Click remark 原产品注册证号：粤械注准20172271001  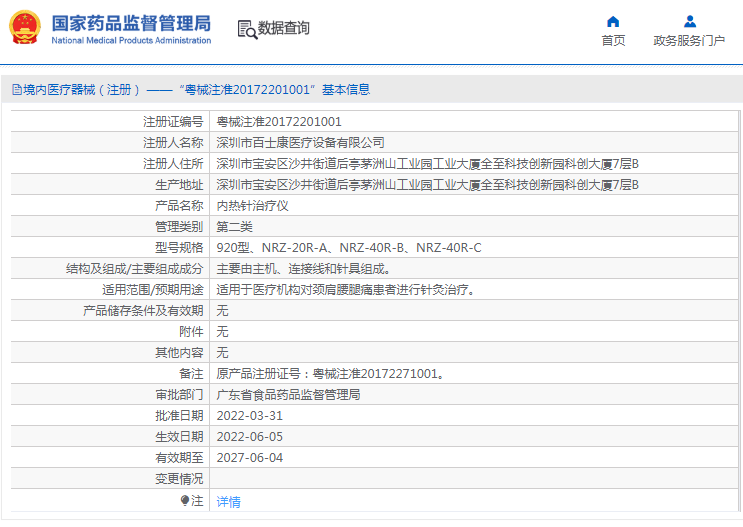click(331, 374)
